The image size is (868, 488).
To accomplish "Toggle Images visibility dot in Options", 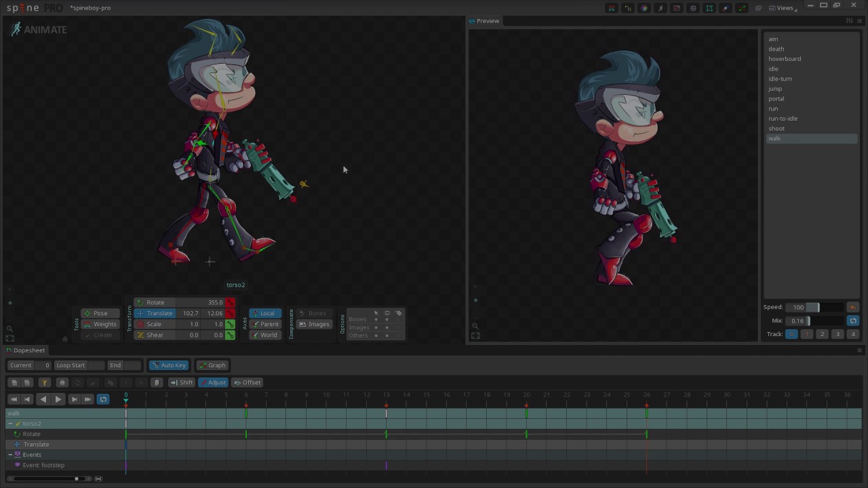I will 387,327.
